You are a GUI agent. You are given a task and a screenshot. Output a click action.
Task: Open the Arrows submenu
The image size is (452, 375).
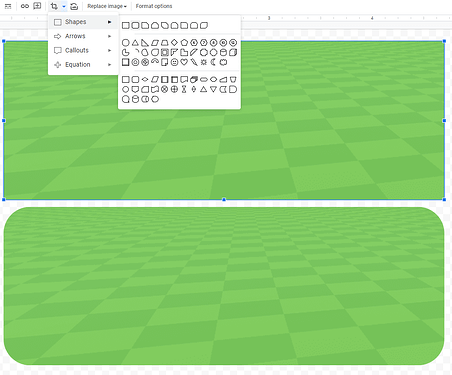(x=83, y=36)
